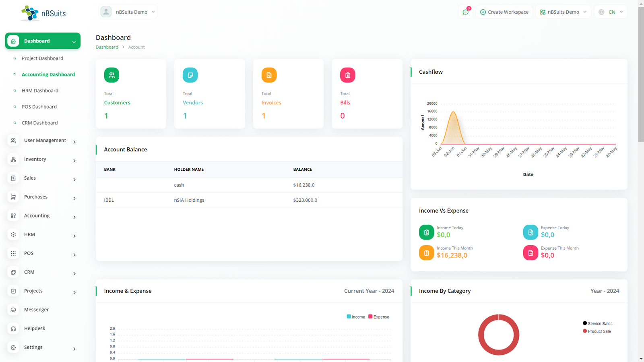The height and width of the screenshot is (362, 644).
Task: Open the Helpdesk menu label
Action: click(35, 329)
